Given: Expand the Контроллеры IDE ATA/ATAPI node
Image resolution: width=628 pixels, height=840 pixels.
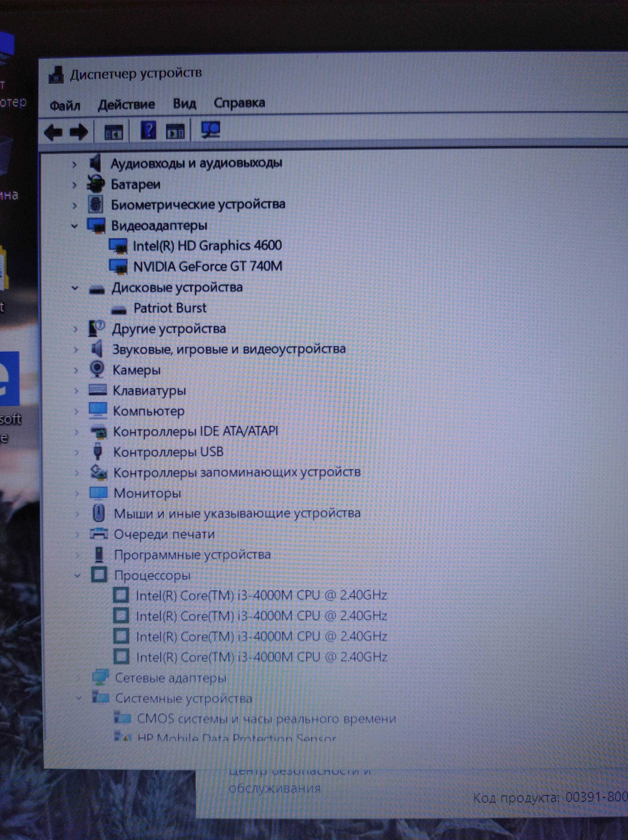Looking at the screenshot, I should (x=76, y=432).
